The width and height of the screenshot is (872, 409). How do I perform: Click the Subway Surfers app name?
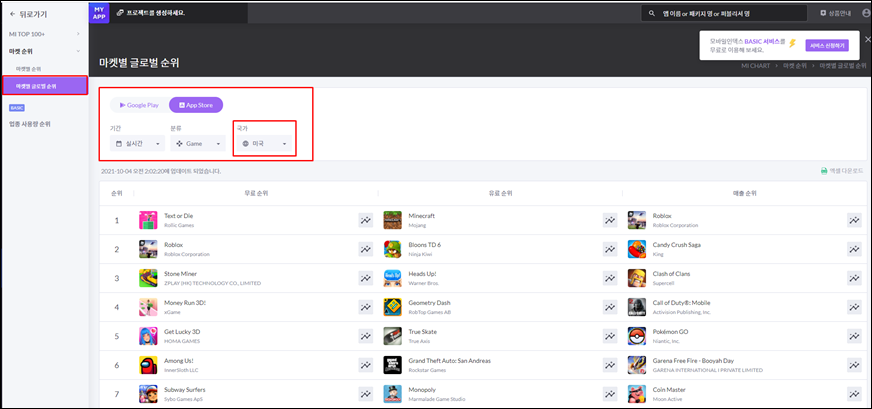(x=185, y=390)
